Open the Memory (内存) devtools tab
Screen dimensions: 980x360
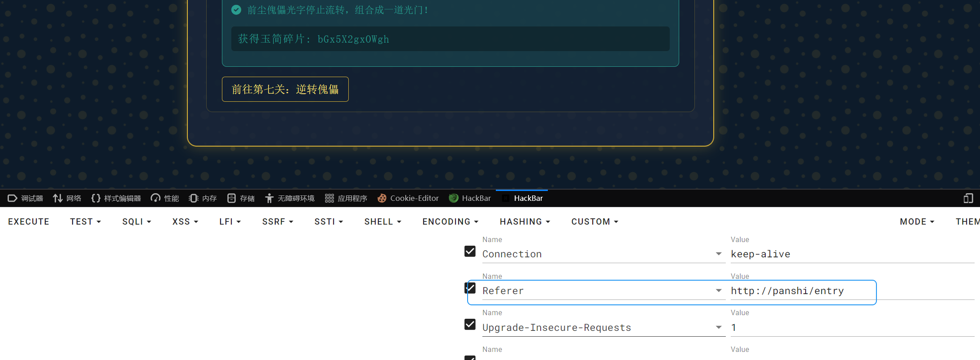[x=203, y=198]
